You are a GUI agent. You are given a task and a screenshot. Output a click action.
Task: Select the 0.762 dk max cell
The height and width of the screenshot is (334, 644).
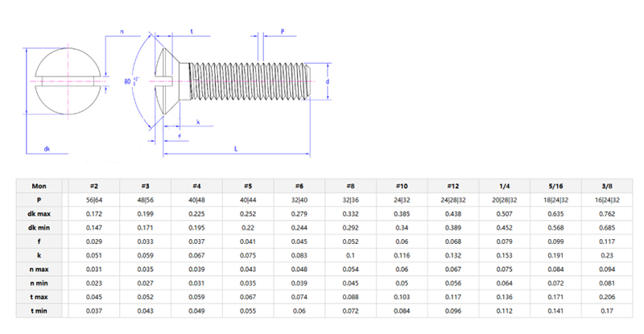pyautogui.click(x=606, y=213)
